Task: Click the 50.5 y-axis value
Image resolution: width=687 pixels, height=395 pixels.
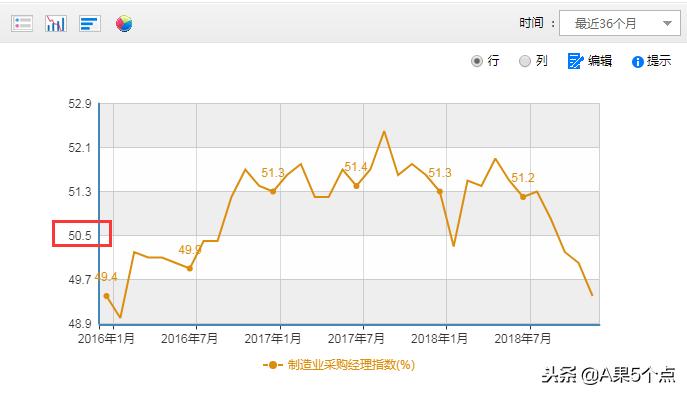Action: 80,236
